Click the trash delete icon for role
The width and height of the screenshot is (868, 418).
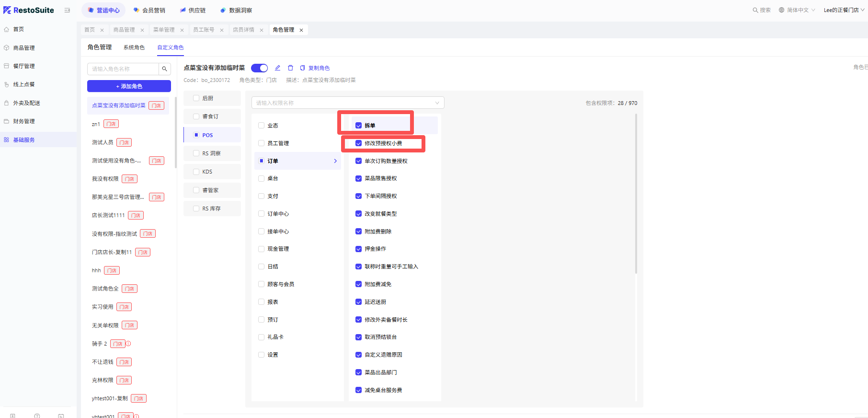tap(290, 68)
